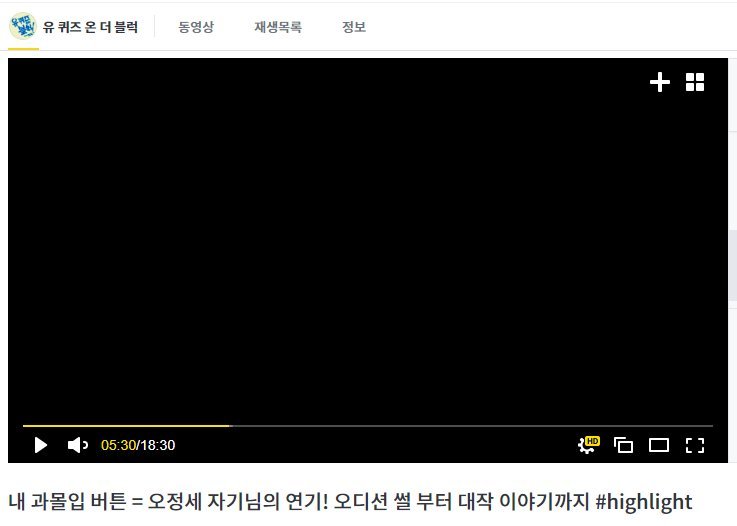This screenshot has height=526, width=737.
Task: Open the pop-up mini player
Action: click(x=624, y=445)
